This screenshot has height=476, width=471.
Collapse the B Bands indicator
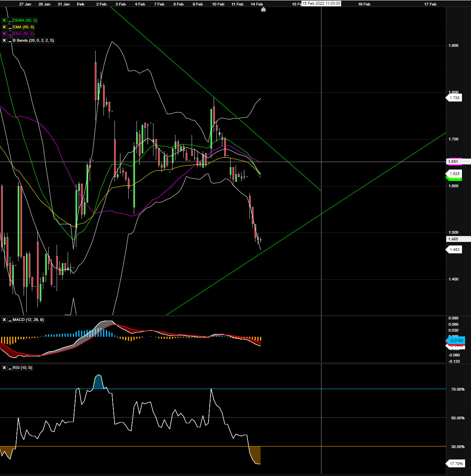pyautogui.click(x=10, y=41)
